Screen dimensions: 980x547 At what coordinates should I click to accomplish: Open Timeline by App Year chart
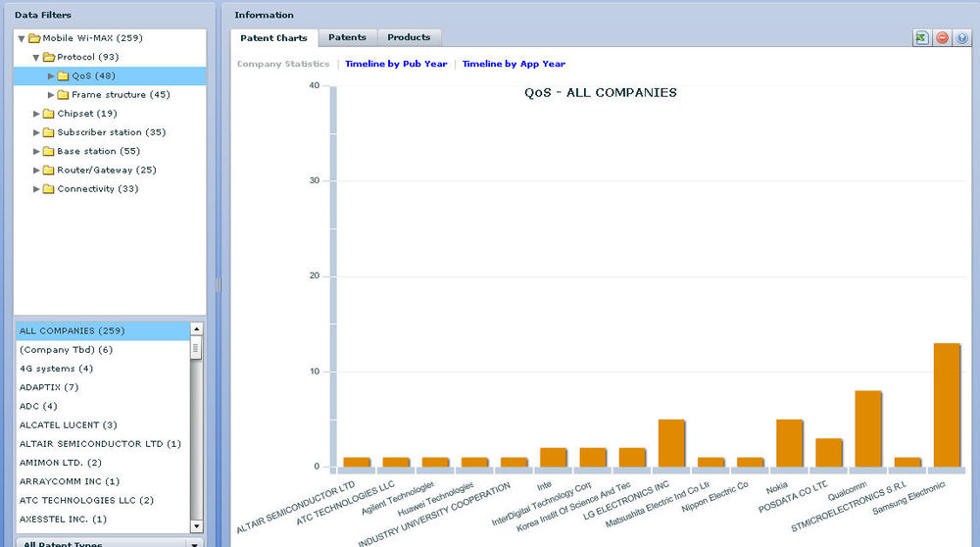point(514,64)
